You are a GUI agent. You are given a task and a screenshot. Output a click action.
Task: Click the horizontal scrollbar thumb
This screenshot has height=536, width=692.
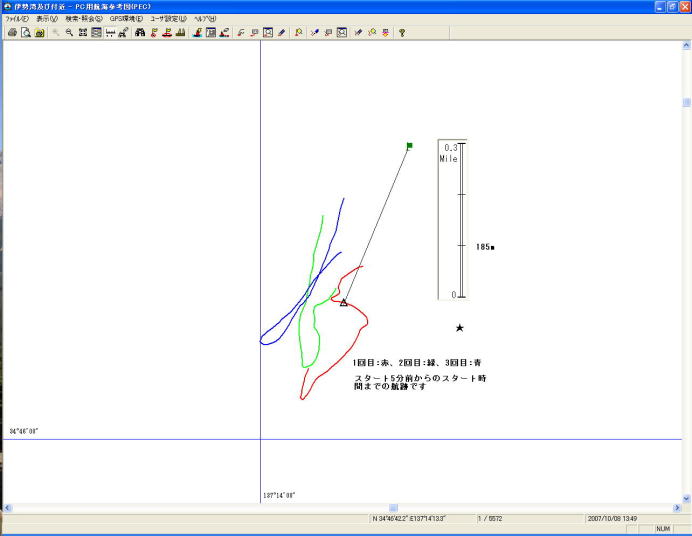pyautogui.click(x=393, y=508)
